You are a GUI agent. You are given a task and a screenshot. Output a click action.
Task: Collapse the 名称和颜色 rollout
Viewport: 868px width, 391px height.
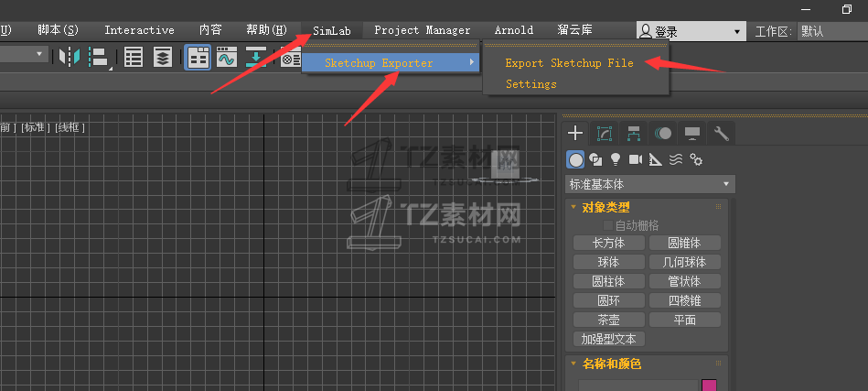pos(573,364)
